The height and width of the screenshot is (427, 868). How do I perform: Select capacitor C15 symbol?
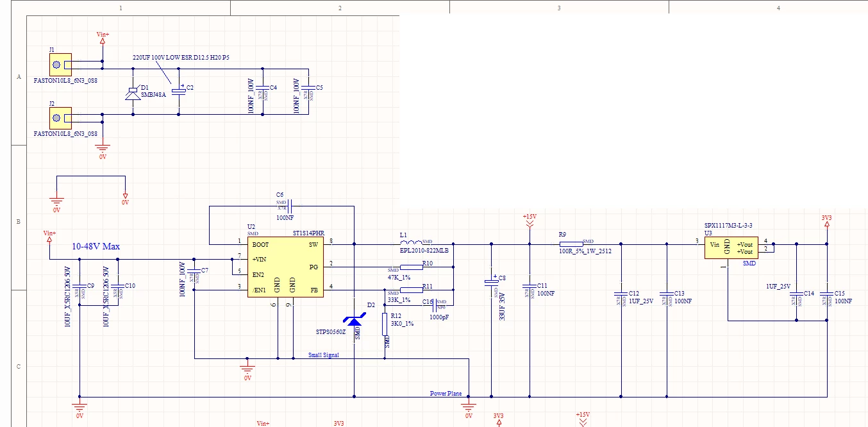[x=827, y=293]
